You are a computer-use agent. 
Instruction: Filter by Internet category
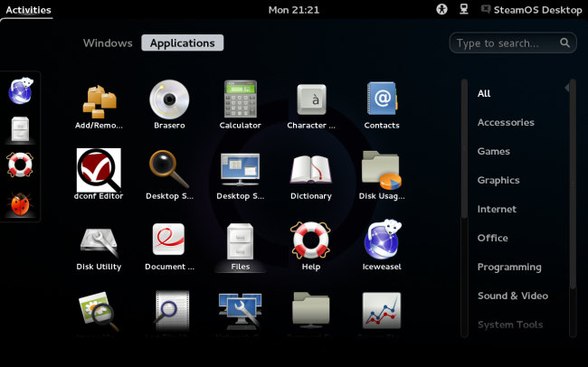497,209
